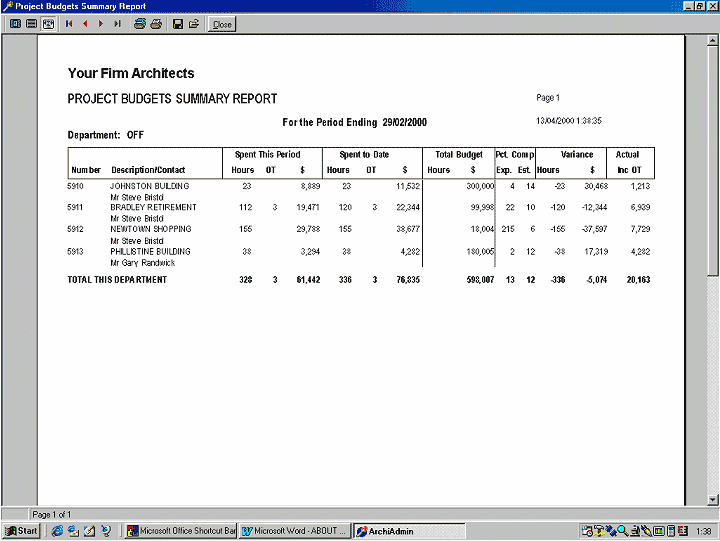The height and width of the screenshot is (541, 720).
Task: Click 'For the Period Ending 29/02/2000' text
Action: [x=354, y=122]
